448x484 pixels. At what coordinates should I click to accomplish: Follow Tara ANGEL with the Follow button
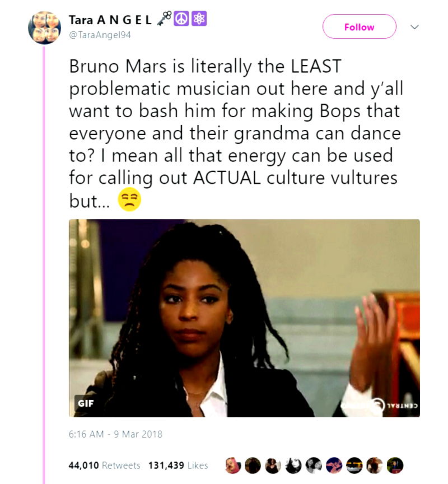click(359, 27)
